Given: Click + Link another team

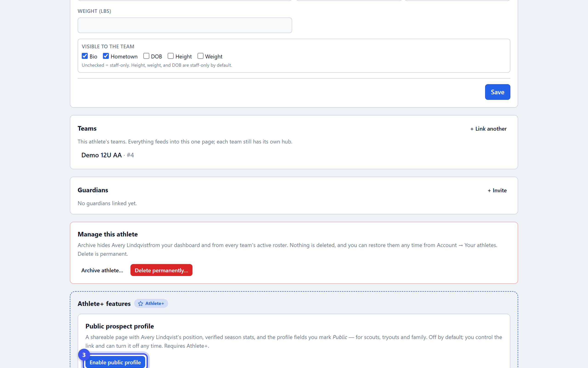Looking at the screenshot, I should (x=488, y=129).
